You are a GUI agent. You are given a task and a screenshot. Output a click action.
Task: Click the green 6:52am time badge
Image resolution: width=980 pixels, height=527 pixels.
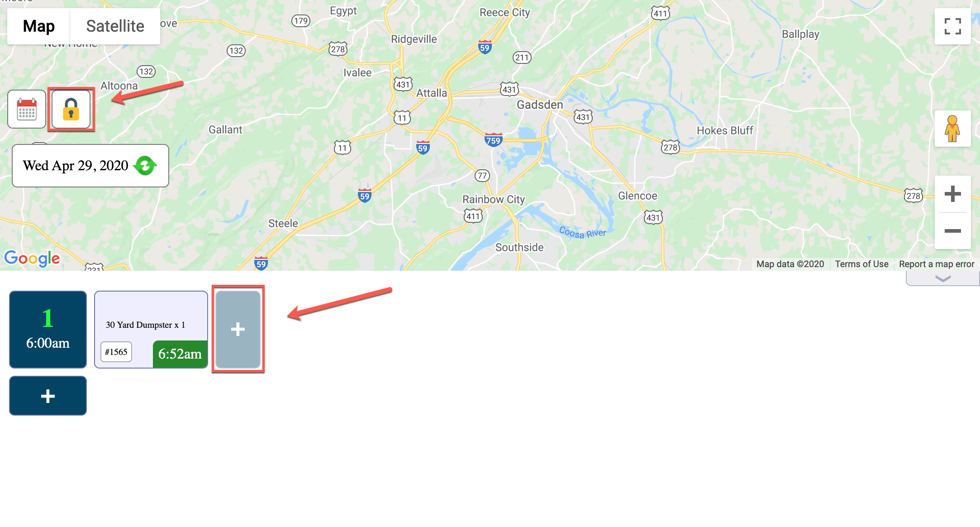click(x=180, y=354)
